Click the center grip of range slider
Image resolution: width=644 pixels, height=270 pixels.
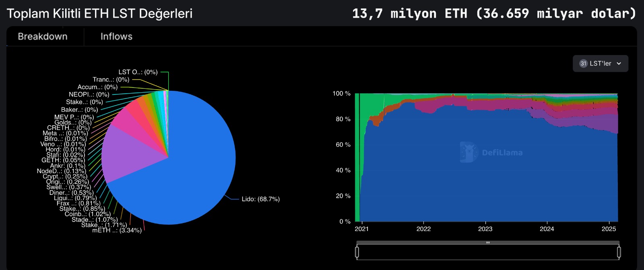[488, 243]
